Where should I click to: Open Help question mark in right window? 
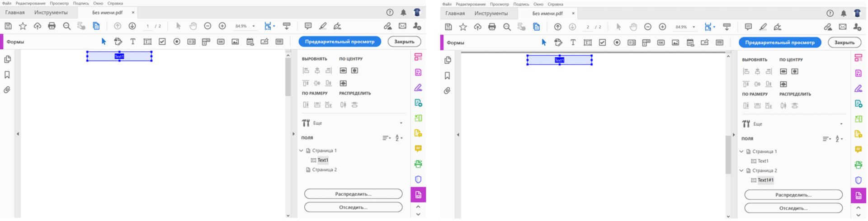click(830, 14)
